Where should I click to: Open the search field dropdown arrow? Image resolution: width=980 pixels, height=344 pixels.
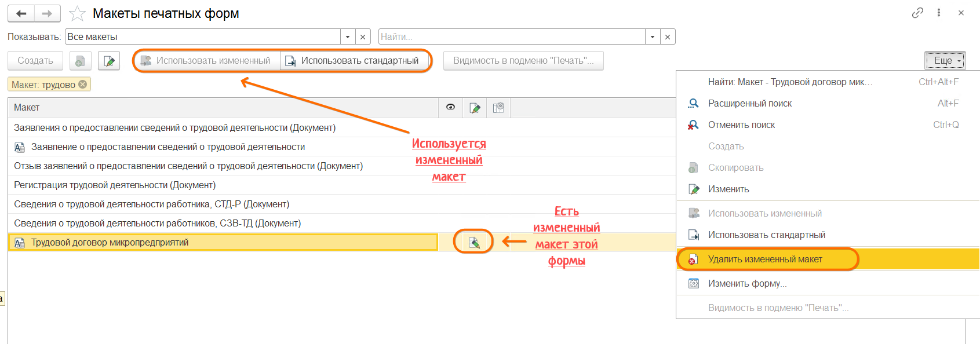click(x=653, y=36)
